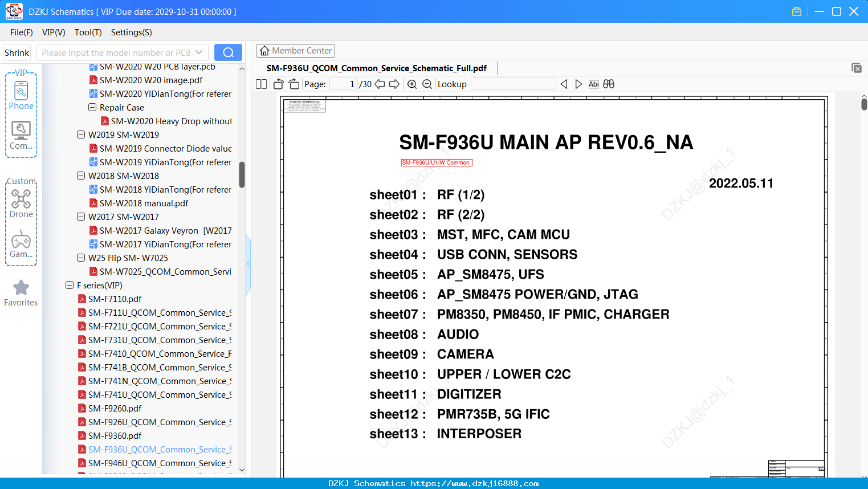This screenshot has height=489, width=868.
Task: Click the PDF viewer vertical scrollbar thumb
Action: pos(864,104)
